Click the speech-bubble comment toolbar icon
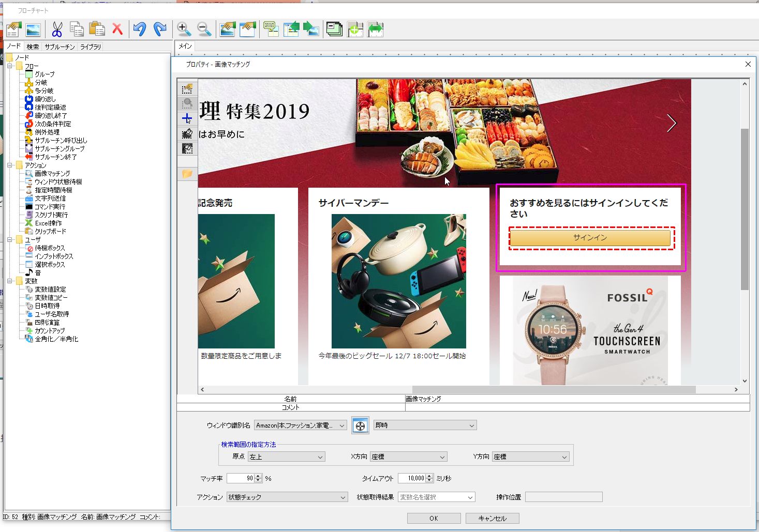Screen dimensions: 759x532 click(x=271, y=29)
